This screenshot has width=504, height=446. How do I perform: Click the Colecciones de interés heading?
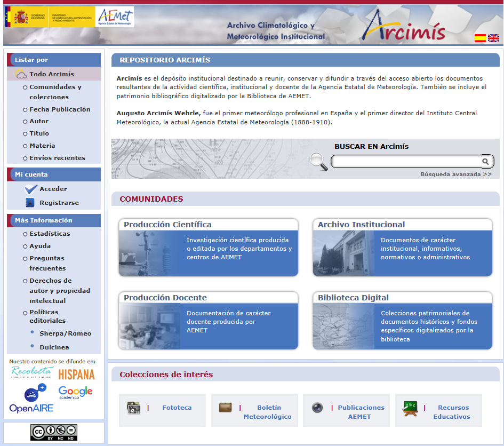coord(166,375)
